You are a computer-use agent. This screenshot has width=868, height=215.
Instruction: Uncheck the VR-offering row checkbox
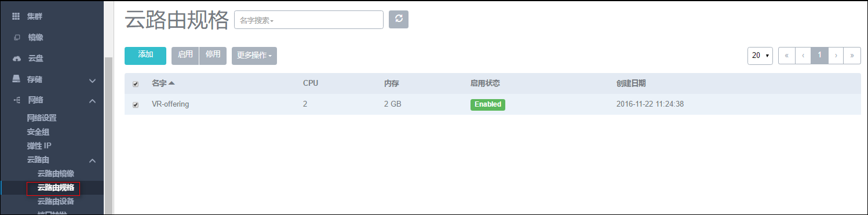[136, 105]
